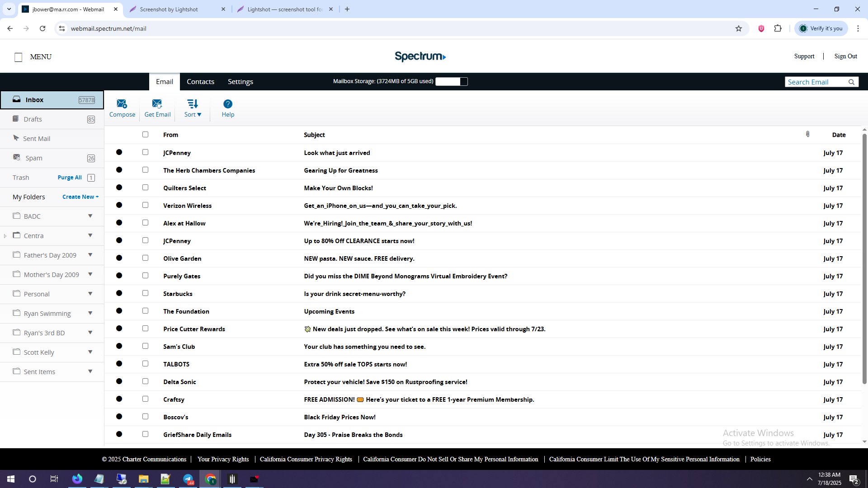
Task: Click the unread dot beside Starbucks
Action: pos(119,293)
